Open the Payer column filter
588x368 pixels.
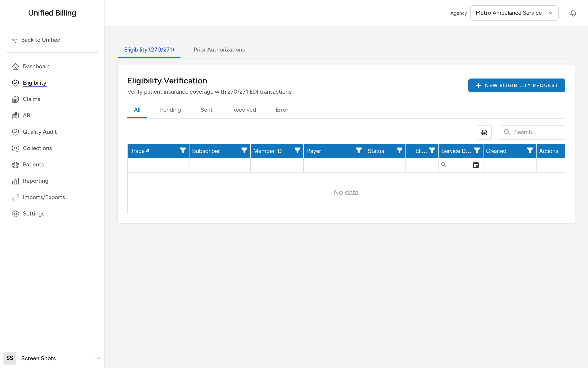tap(358, 151)
